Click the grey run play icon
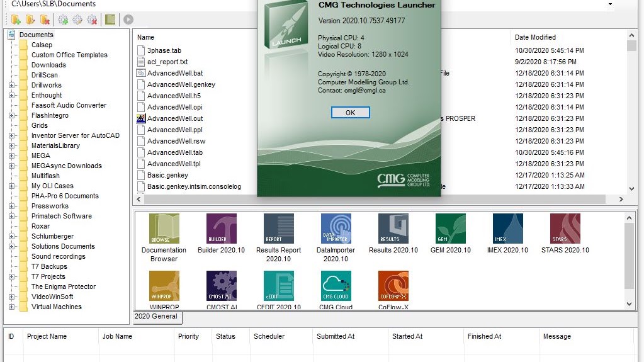The height and width of the screenshot is (362, 644). [x=128, y=20]
